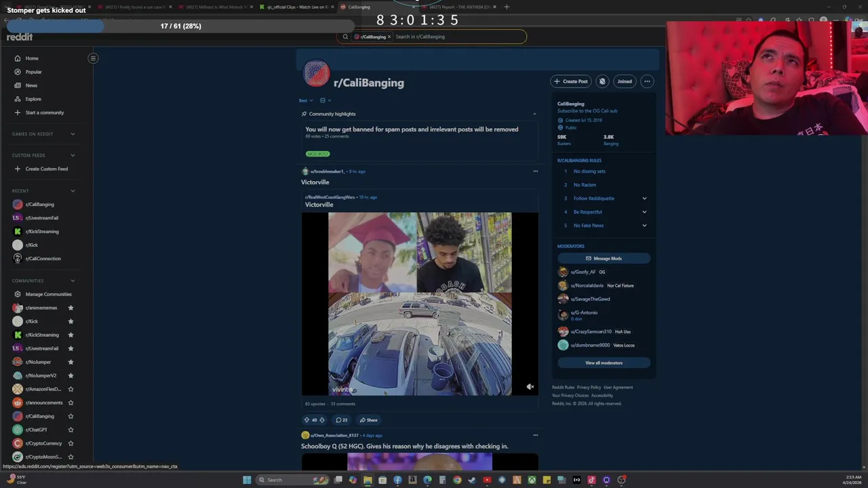The image size is (868, 488).
Task: Click the Message Mods button
Action: click(x=604, y=258)
